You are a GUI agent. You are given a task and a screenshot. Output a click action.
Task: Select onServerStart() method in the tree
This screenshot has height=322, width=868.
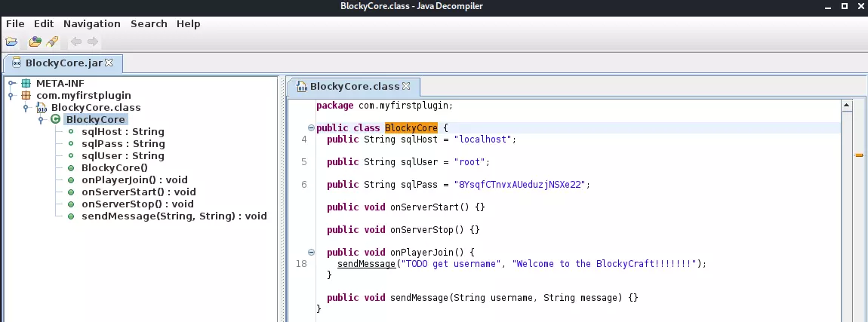(x=134, y=192)
